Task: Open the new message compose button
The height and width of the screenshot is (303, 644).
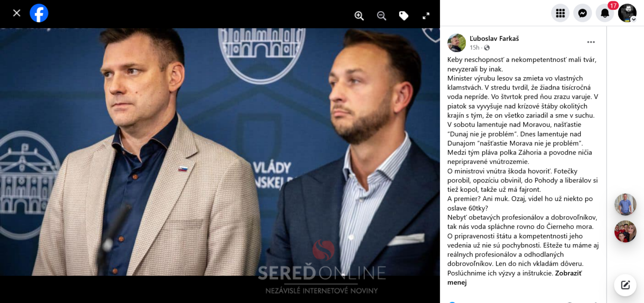Action: (626, 285)
